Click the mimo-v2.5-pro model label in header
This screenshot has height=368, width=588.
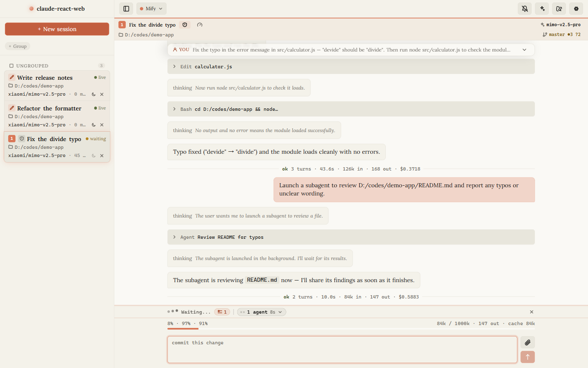tap(561, 25)
